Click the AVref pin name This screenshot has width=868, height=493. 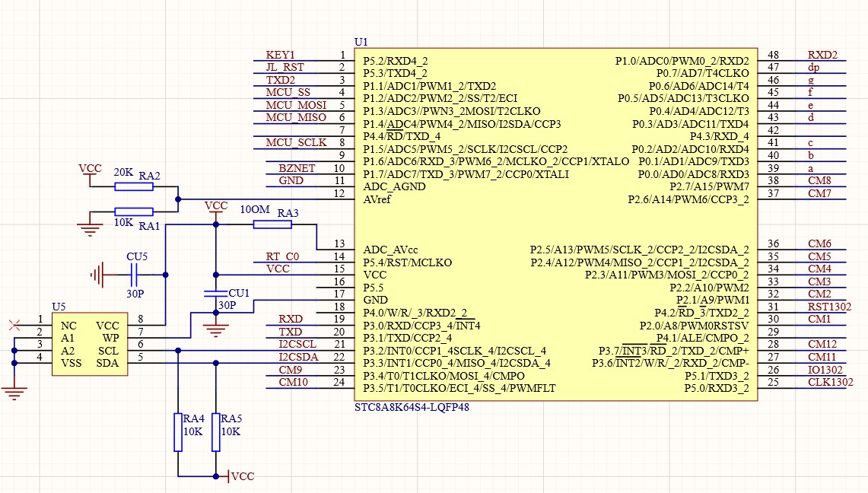pyautogui.click(x=377, y=199)
